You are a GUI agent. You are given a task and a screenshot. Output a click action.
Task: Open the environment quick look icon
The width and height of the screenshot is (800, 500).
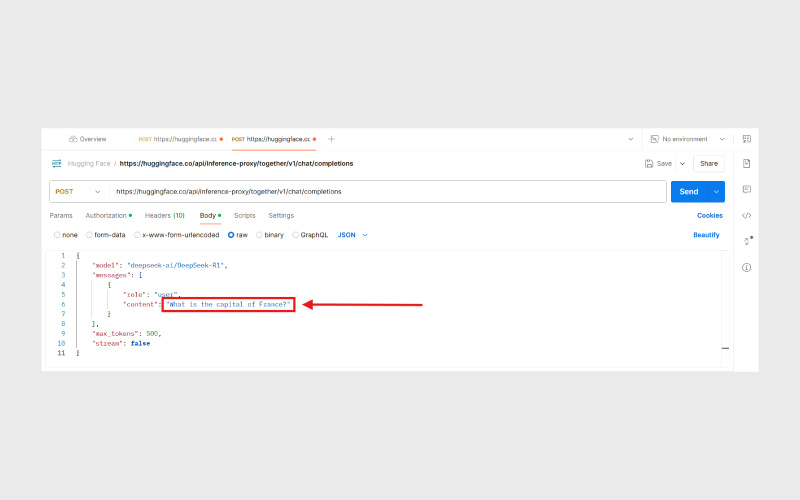[746, 139]
